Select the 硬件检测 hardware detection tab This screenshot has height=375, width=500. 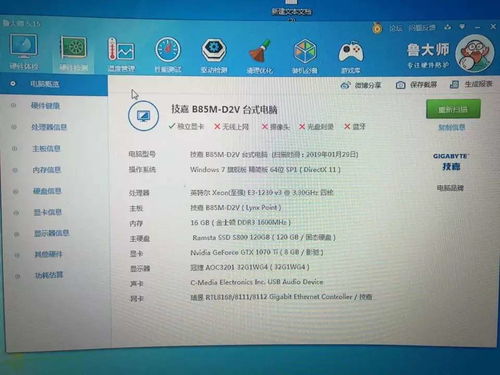pyautogui.click(x=73, y=53)
